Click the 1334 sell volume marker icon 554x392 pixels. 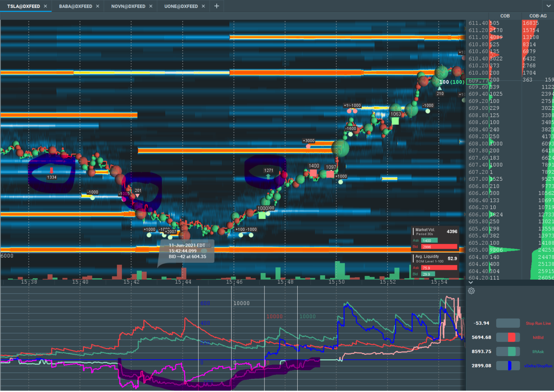51,171
